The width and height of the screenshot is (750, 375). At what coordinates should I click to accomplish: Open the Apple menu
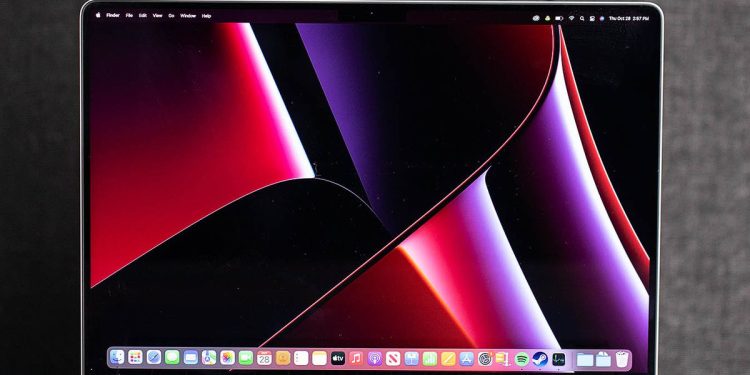coord(98,15)
